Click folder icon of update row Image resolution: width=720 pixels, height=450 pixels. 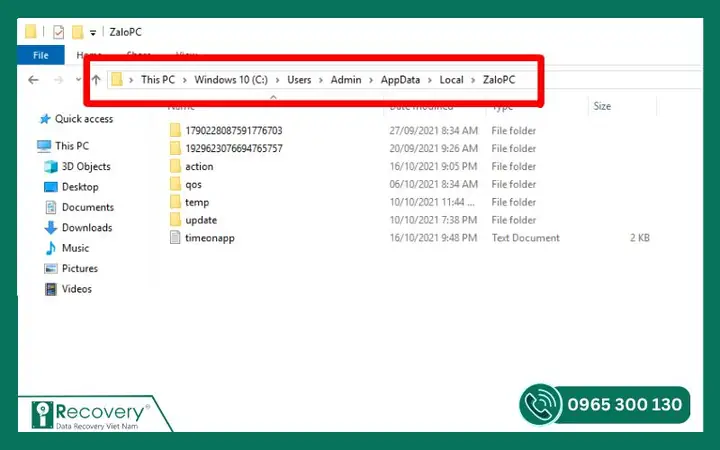175,220
